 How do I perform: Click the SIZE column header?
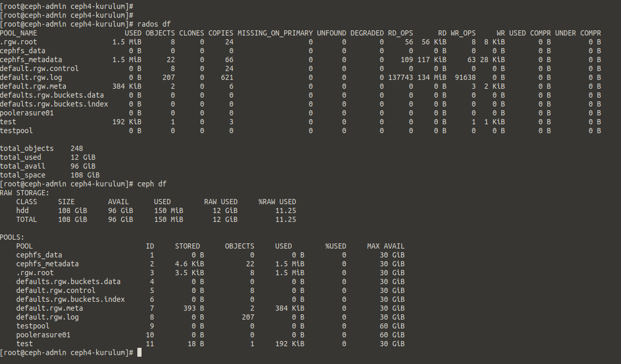pyautogui.click(x=66, y=202)
